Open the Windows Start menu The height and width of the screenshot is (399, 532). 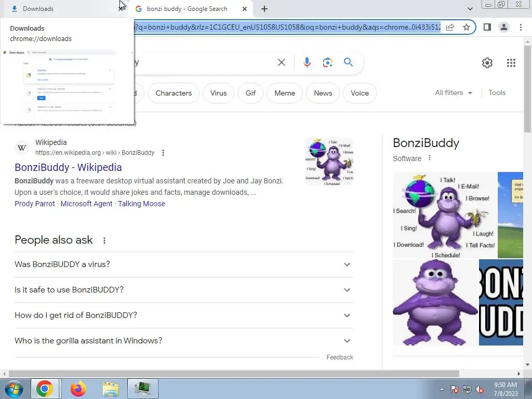pos(14,389)
